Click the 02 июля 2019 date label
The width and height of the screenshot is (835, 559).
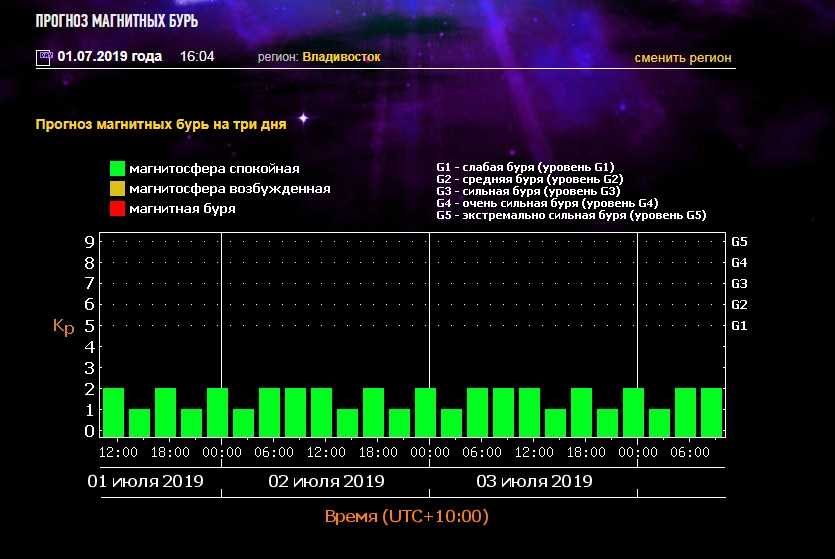pos(326,481)
